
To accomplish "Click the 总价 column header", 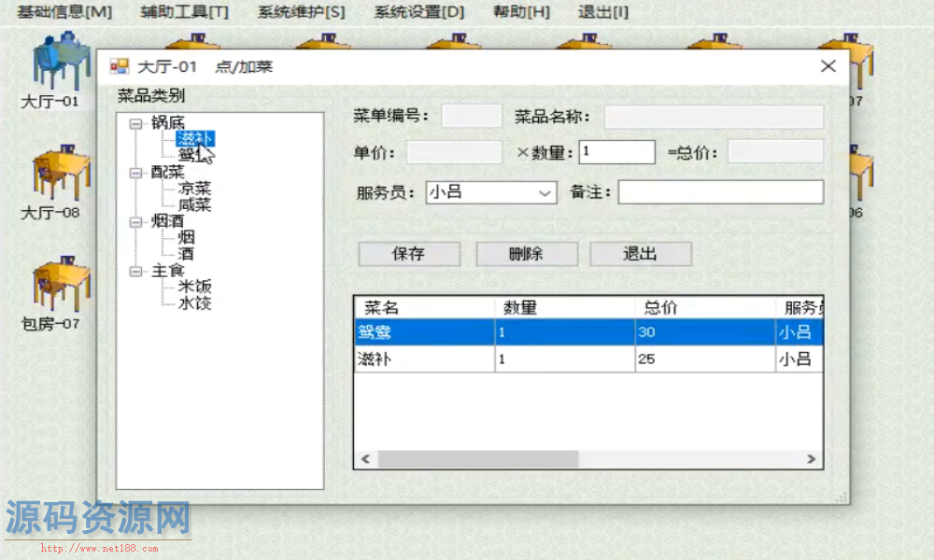I will pos(705,308).
